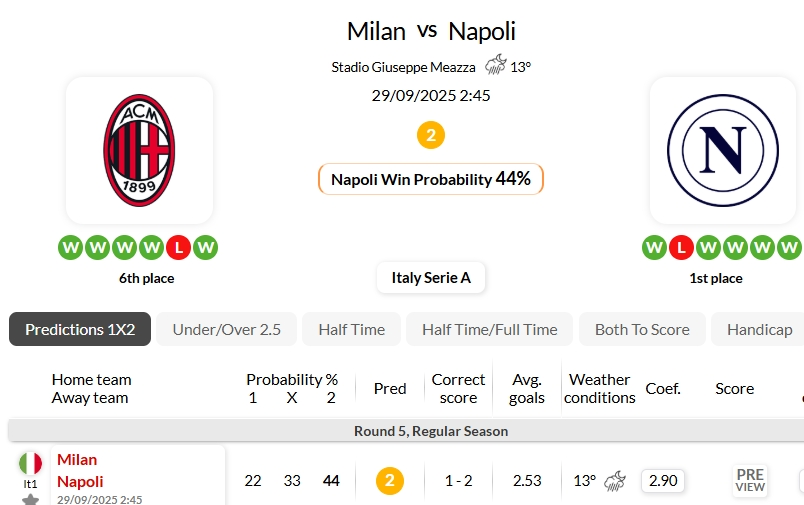804x505 pixels.
Task: Click the Napoli club crest
Action: (x=723, y=150)
